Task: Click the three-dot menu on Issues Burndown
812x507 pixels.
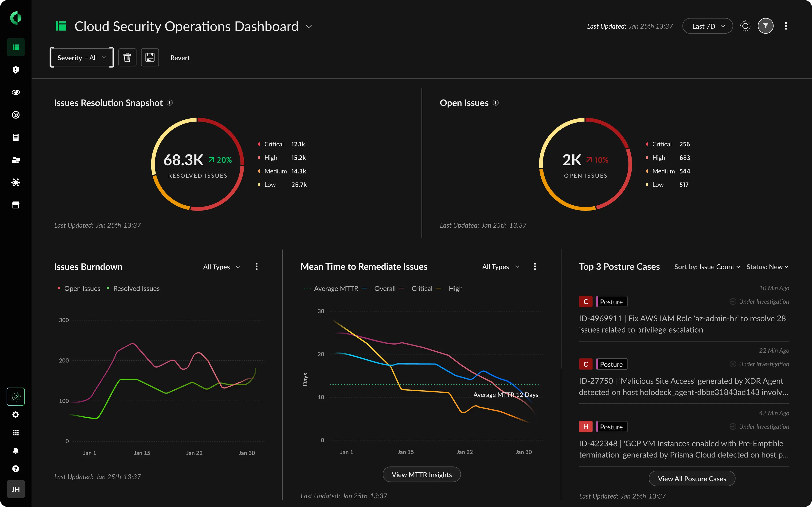Action: click(x=256, y=266)
